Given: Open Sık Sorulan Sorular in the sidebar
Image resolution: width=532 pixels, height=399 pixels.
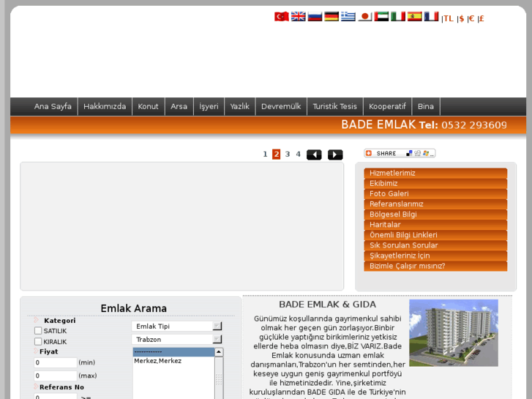Looking at the screenshot, I should [x=435, y=245].
